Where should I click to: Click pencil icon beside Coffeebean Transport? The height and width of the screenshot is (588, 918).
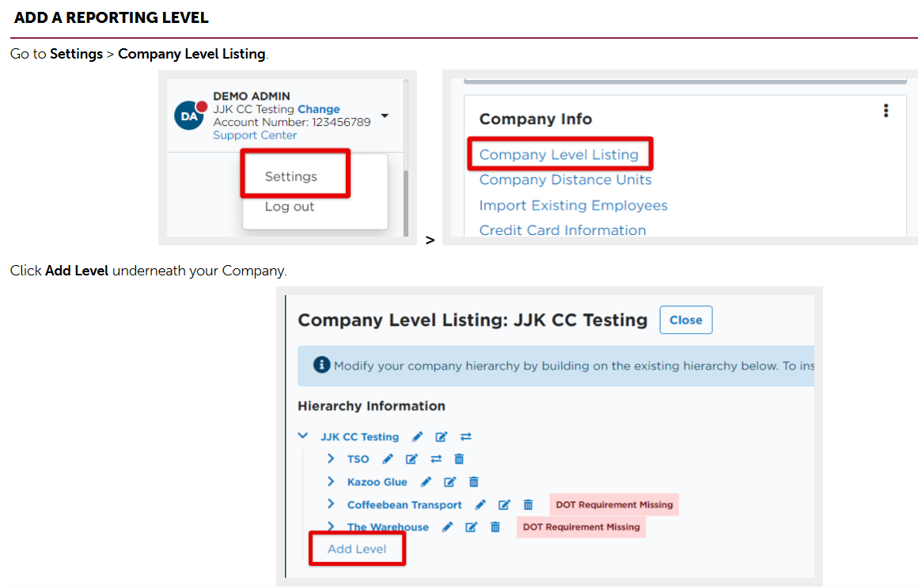480,505
